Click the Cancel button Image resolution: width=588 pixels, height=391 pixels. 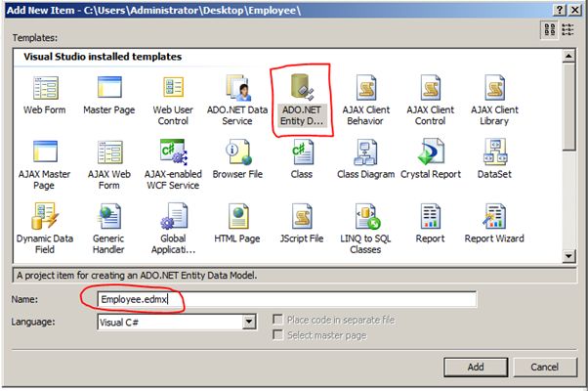pyautogui.click(x=544, y=367)
